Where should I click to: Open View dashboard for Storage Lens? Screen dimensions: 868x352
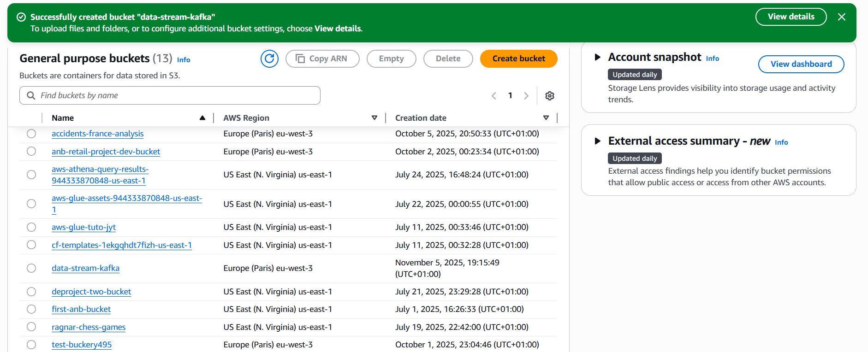pyautogui.click(x=801, y=64)
